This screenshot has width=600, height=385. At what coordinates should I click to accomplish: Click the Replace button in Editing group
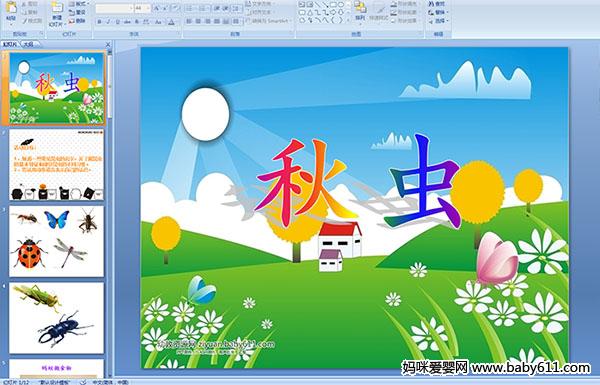[x=437, y=12]
